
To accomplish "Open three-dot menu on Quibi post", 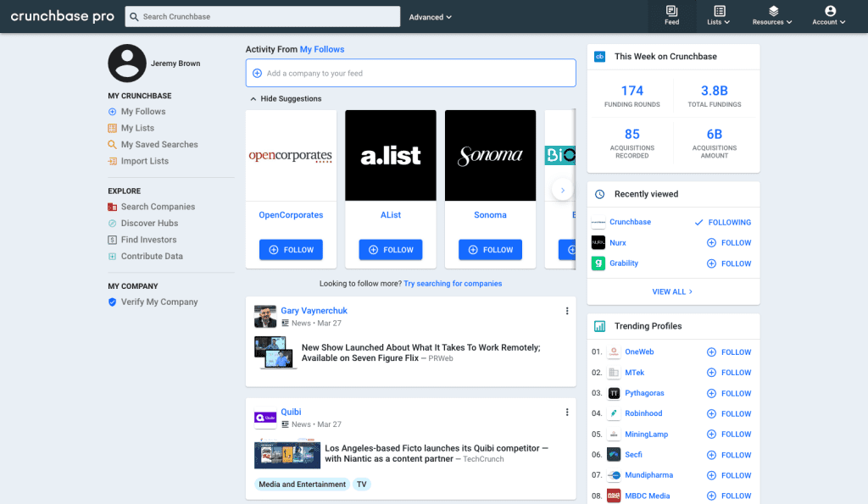I will point(567,413).
